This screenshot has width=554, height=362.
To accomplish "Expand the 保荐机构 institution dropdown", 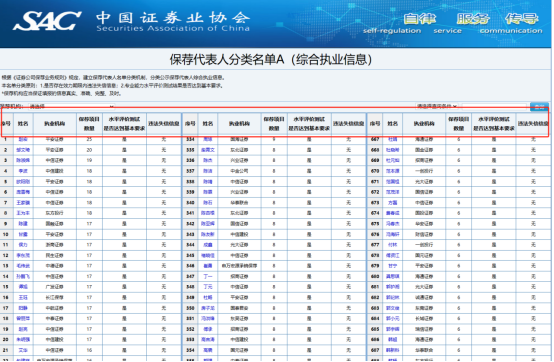I will tap(71, 106).
